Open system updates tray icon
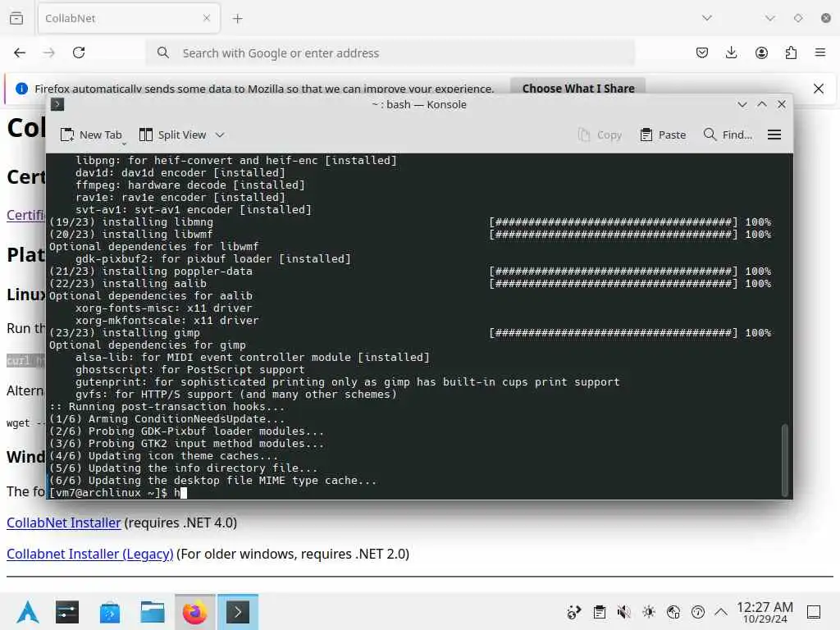This screenshot has height=630, width=840. coord(698,612)
